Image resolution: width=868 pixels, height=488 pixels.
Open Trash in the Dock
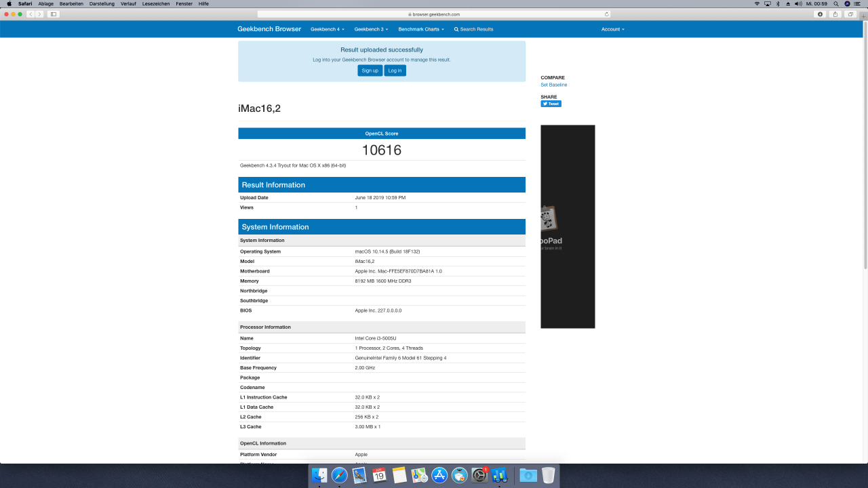coord(548,475)
